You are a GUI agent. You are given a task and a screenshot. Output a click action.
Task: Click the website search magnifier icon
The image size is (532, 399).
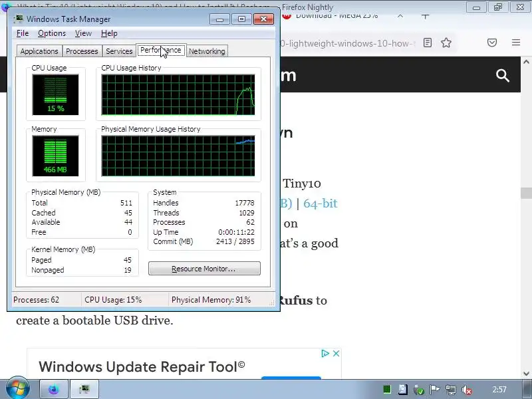point(503,75)
